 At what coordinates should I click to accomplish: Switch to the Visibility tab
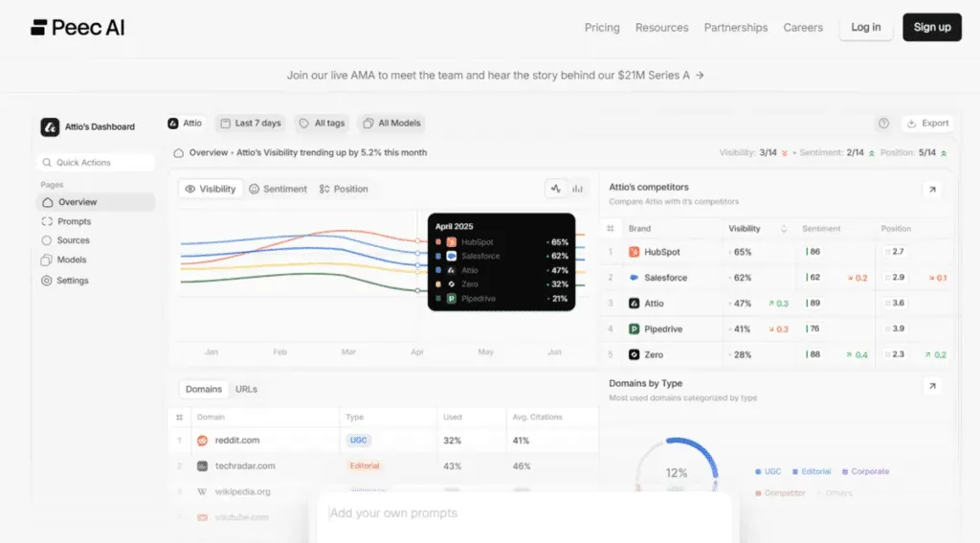pos(211,189)
